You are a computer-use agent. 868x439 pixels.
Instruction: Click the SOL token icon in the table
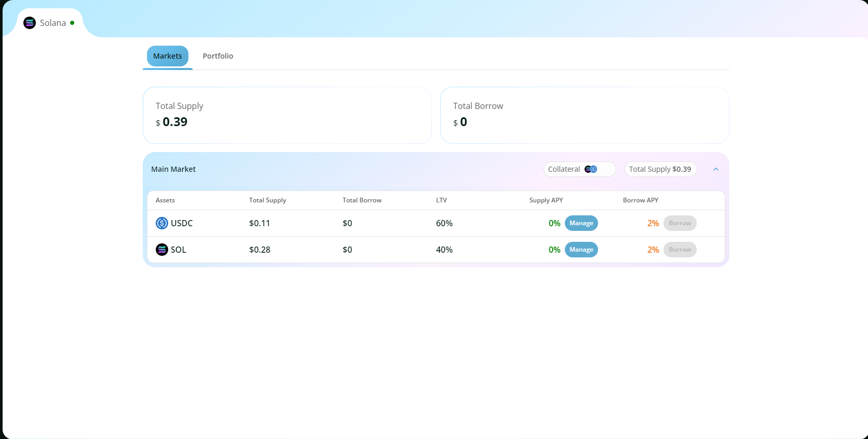[x=162, y=250]
